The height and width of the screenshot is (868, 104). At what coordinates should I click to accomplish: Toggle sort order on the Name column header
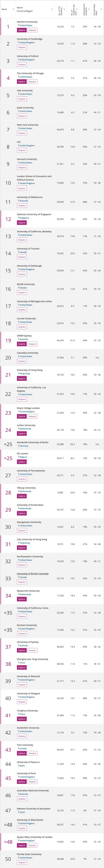tap(52, 9)
